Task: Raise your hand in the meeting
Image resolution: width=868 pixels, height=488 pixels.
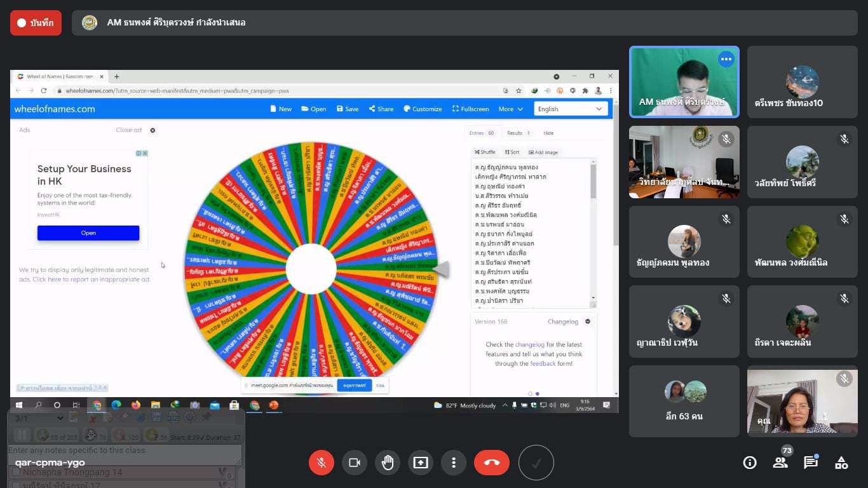Action: 388,463
